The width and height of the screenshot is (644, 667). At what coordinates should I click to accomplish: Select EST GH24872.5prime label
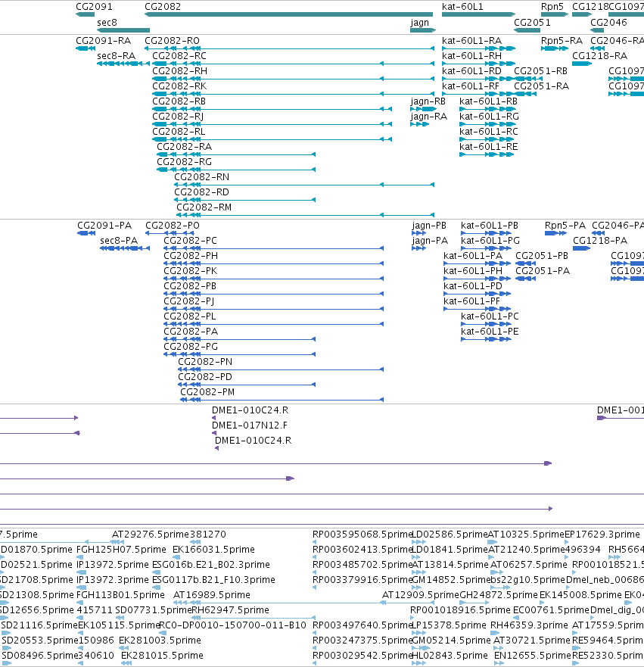click(499, 594)
